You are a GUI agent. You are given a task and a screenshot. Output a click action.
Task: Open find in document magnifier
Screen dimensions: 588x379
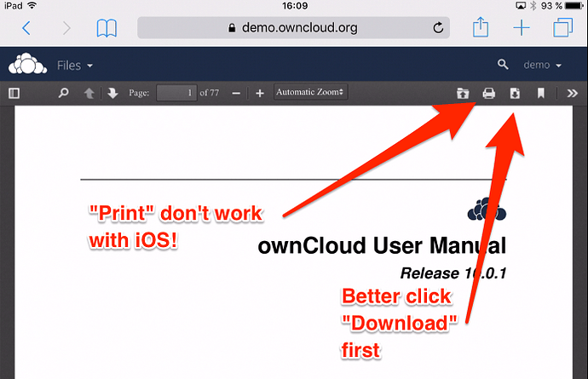coord(63,93)
